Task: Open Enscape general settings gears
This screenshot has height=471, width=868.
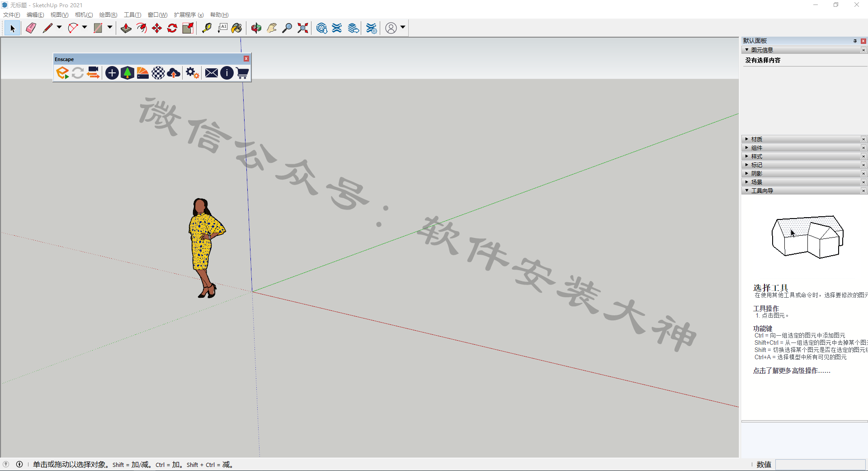Action: pyautogui.click(x=193, y=73)
